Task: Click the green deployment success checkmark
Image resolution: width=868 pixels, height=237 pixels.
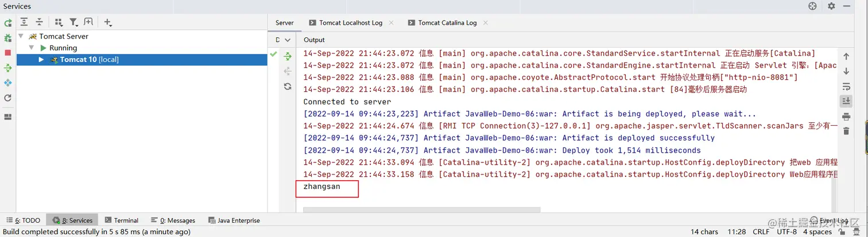Action: 274,54
